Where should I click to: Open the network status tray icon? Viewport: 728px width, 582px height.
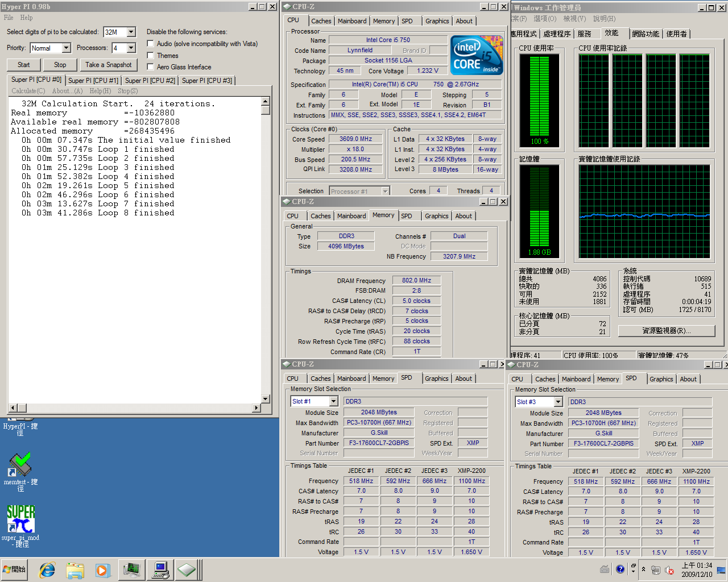655,569
